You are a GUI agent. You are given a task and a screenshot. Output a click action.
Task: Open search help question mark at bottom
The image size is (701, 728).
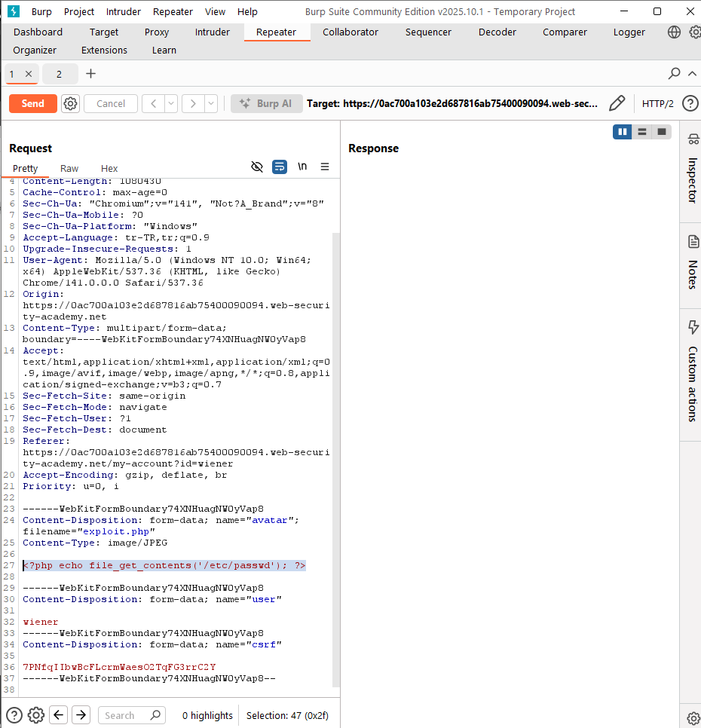pyautogui.click(x=14, y=715)
